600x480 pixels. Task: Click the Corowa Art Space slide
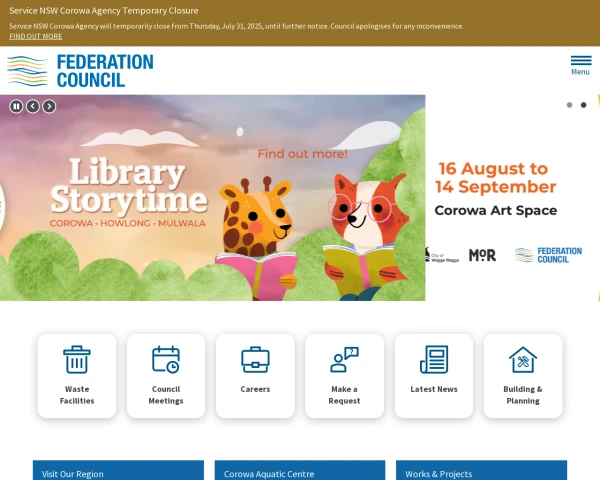[x=512, y=198]
